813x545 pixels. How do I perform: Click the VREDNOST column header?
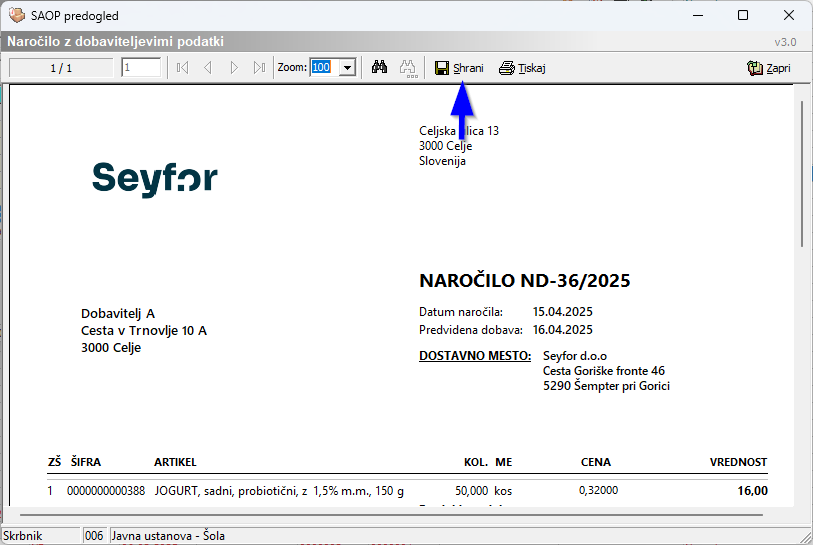click(738, 462)
